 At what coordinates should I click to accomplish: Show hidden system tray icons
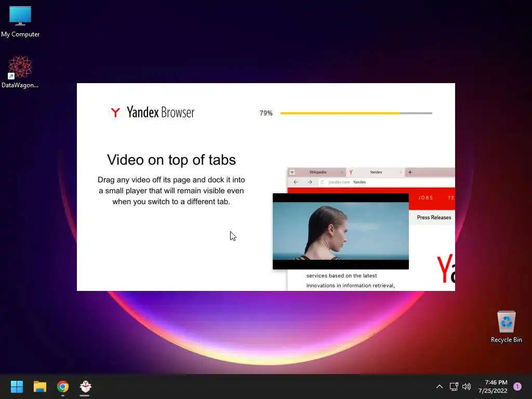440,387
